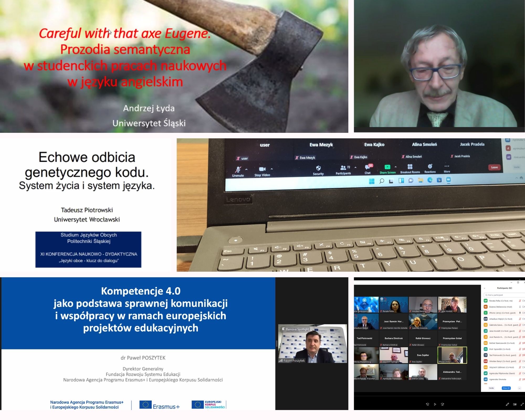Viewport: 525px width, 420px height.
Task: Toggle mic for Arkadiusz Mężyk row
Action: tap(520, 319)
